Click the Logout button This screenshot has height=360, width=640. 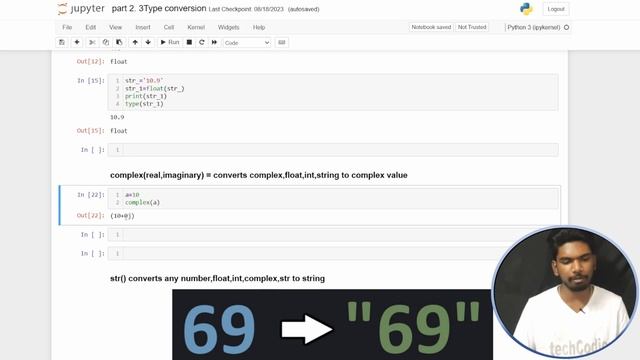pyautogui.click(x=556, y=9)
